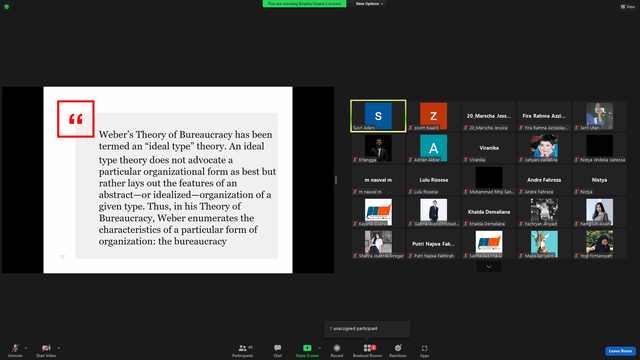
Task: Click the green Share Screen icon
Action: 307,348
